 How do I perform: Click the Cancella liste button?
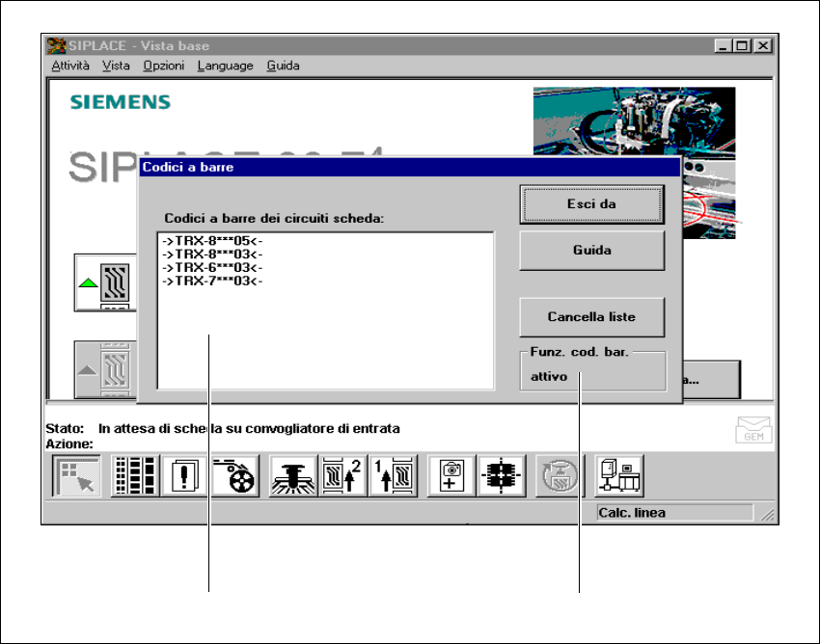coord(592,317)
